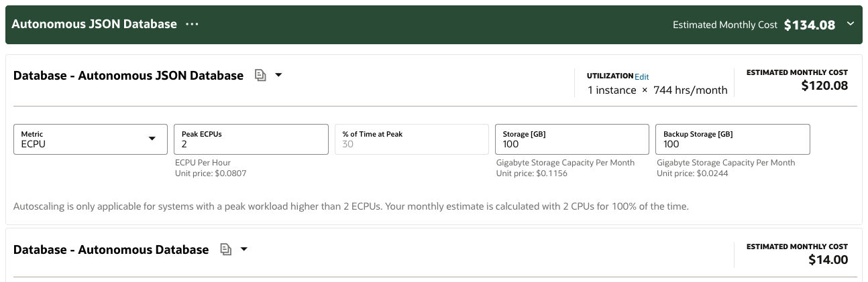
Task: Click the $14.00 estimated monthly cost
Action: click(828, 260)
